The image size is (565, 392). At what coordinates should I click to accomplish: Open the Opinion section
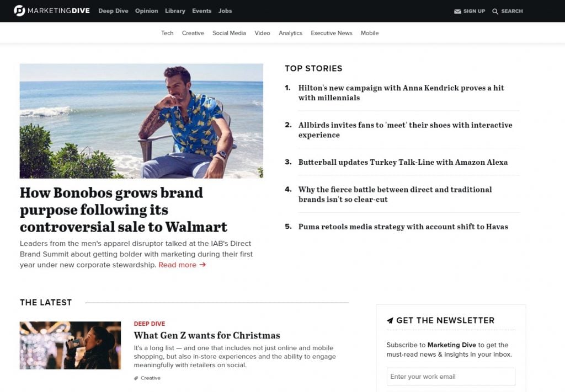click(x=146, y=11)
